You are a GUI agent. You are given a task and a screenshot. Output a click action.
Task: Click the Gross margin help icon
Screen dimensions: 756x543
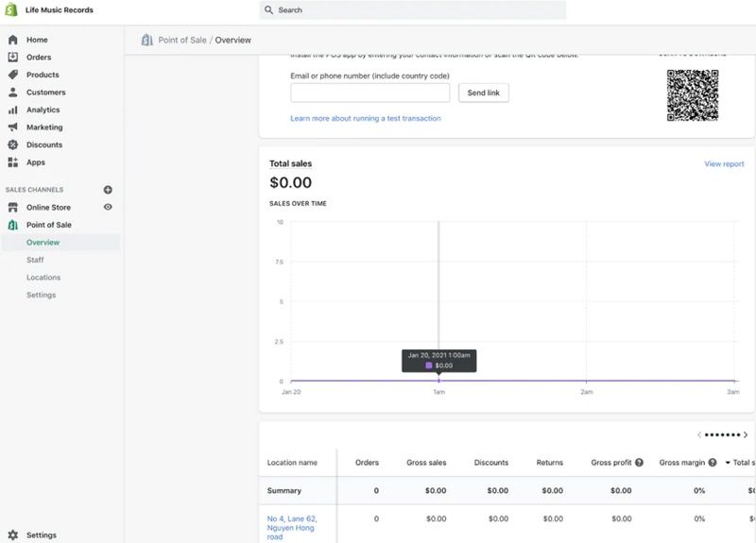tap(713, 462)
